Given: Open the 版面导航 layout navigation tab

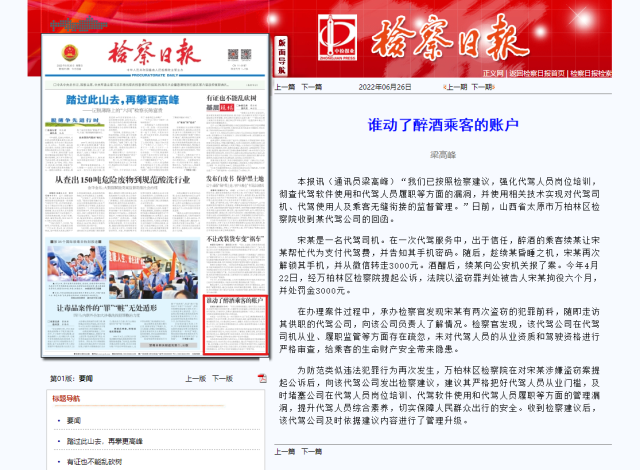Looking at the screenshot, I should click(x=282, y=56).
